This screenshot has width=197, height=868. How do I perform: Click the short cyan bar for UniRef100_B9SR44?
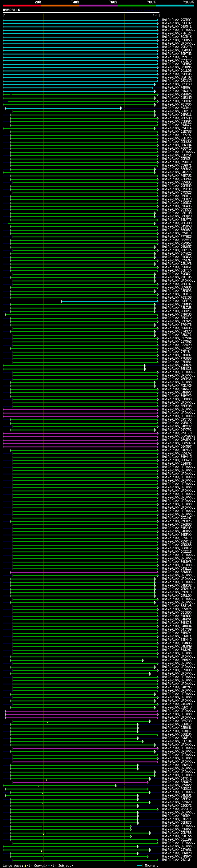click(64, 108)
